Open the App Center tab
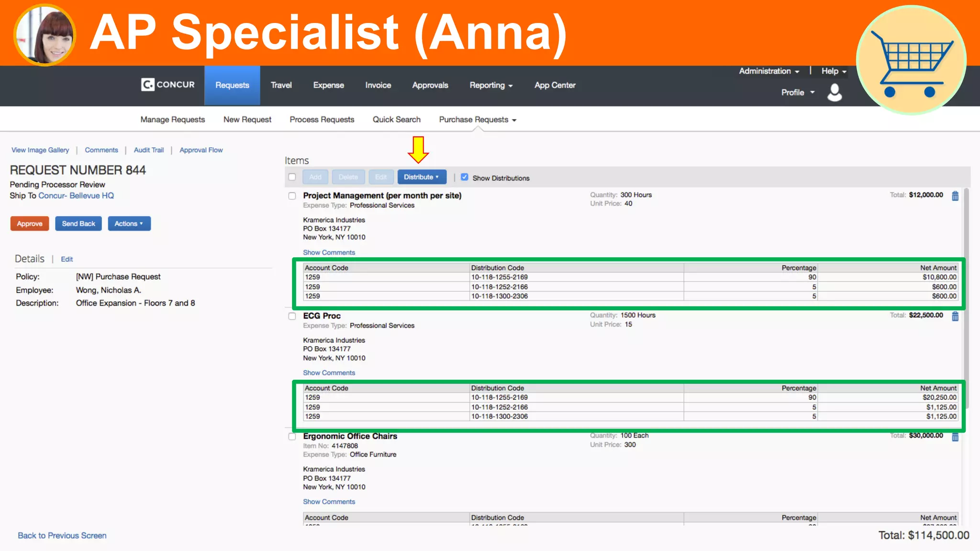Viewport: 980px width, 551px height. point(555,85)
